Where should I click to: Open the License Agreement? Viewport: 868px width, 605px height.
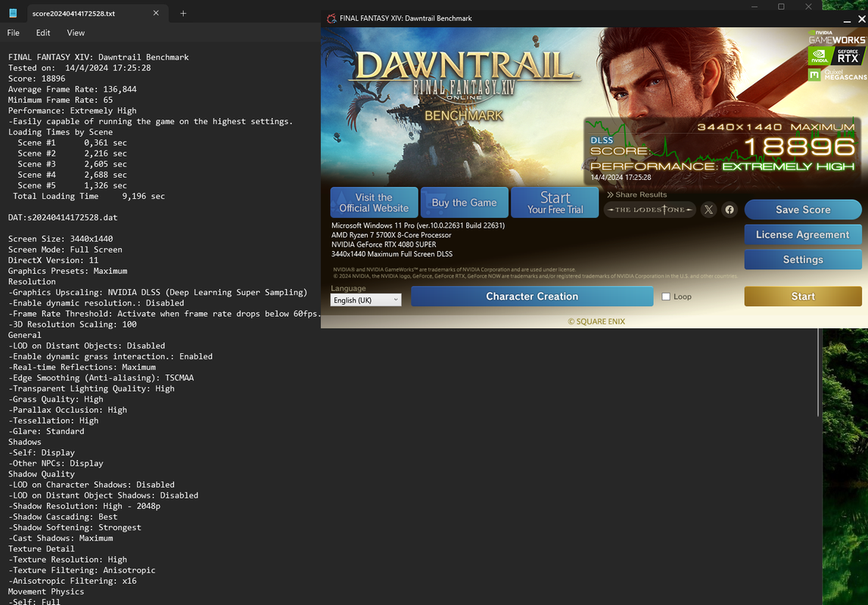click(803, 234)
